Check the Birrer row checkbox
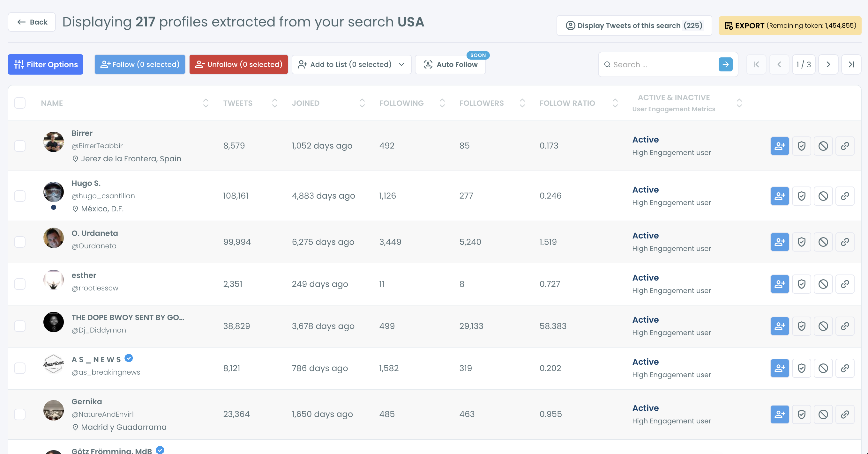 pyautogui.click(x=20, y=146)
